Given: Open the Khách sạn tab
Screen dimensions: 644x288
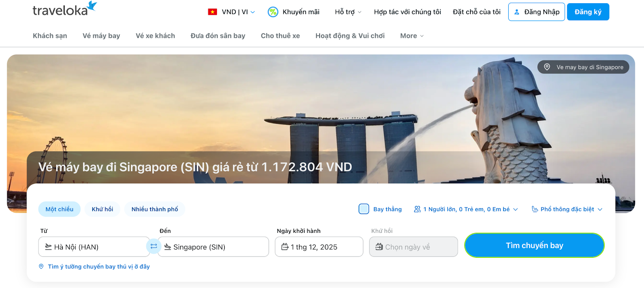Looking at the screenshot, I should [50, 36].
